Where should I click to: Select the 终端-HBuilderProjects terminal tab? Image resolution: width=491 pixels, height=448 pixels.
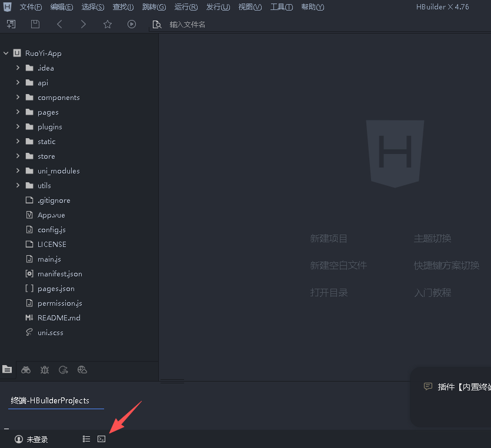click(51, 400)
